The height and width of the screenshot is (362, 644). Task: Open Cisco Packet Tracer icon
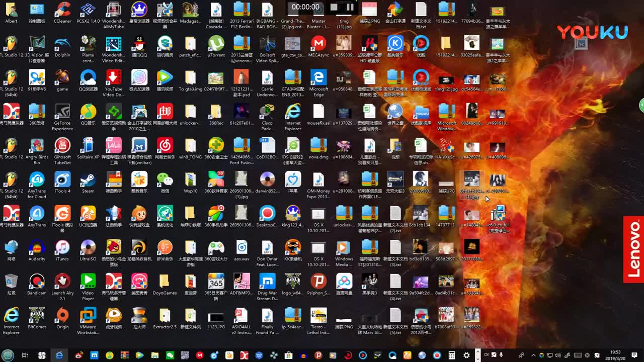click(x=267, y=118)
